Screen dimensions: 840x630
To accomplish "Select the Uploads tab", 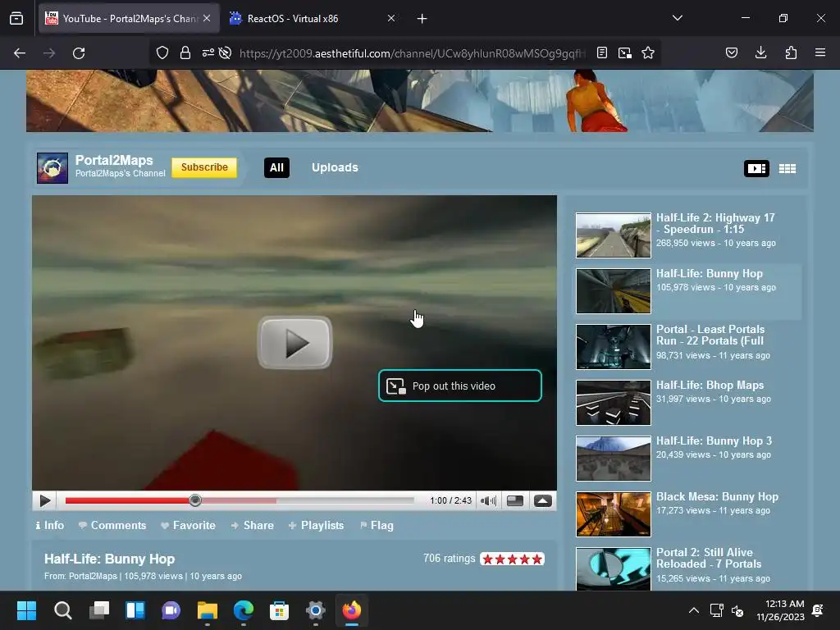I will (335, 167).
